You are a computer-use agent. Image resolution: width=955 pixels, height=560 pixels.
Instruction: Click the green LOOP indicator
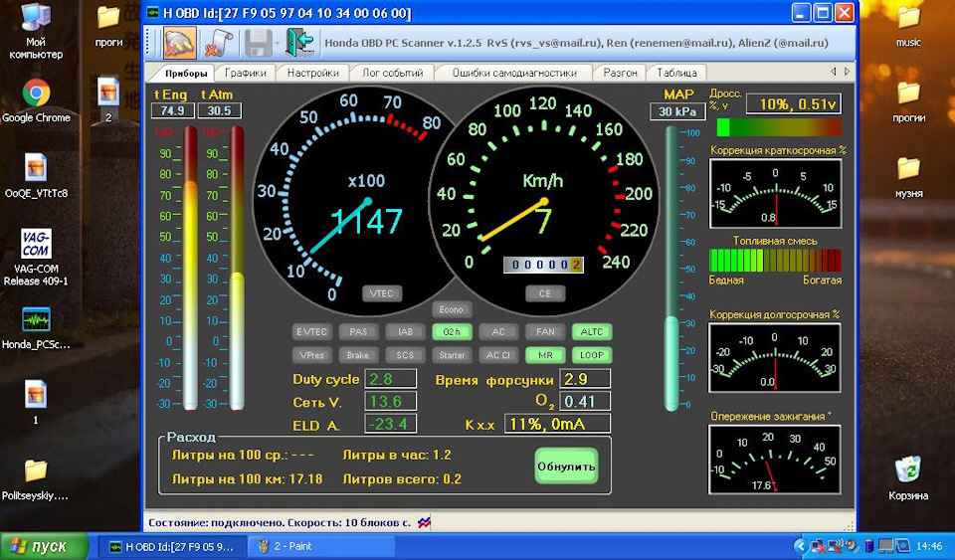click(x=591, y=355)
